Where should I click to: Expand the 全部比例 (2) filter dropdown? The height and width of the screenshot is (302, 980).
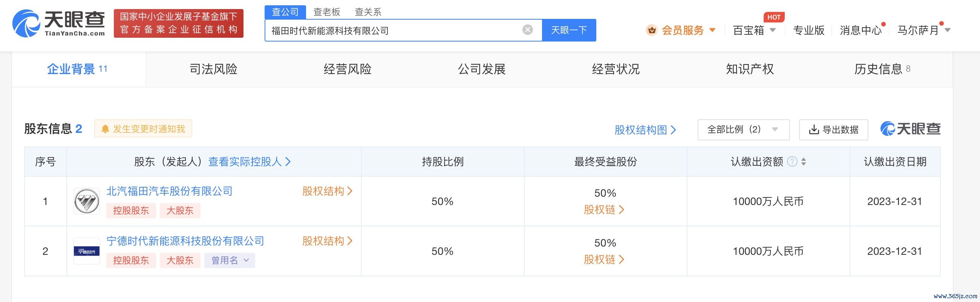pos(743,129)
